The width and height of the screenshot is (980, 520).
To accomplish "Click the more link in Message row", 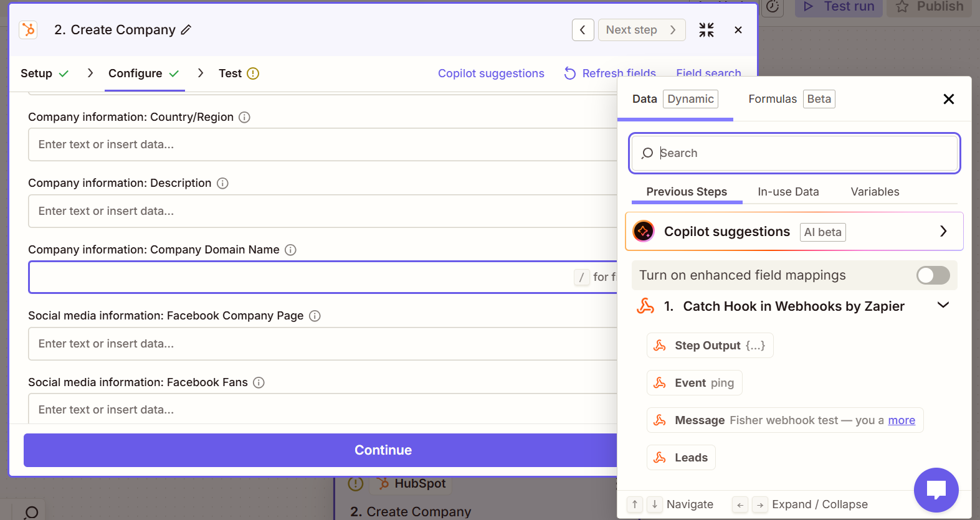I will pyautogui.click(x=902, y=420).
